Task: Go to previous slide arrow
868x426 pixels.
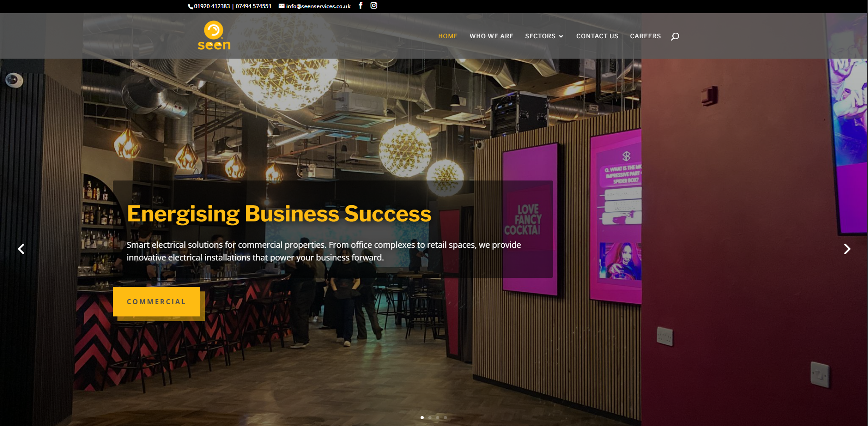Action: click(x=21, y=249)
